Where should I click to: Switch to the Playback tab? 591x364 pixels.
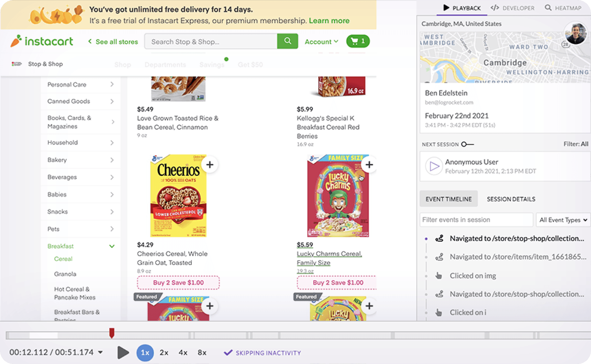click(462, 8)
